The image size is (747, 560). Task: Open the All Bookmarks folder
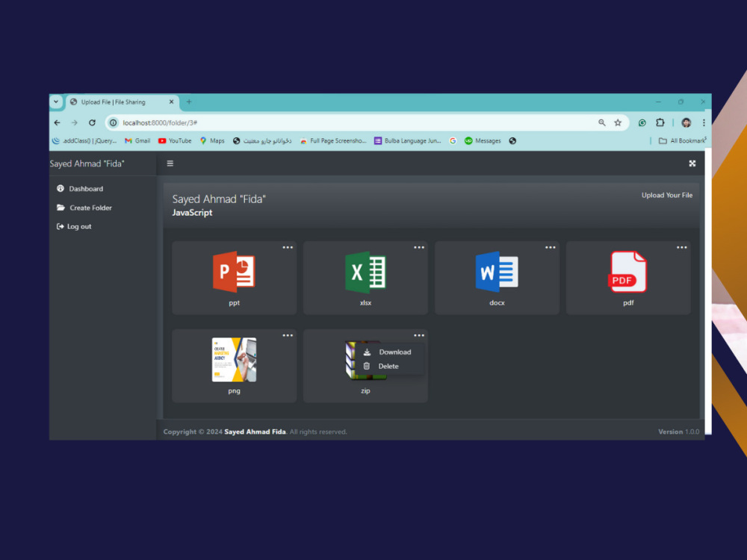pos(682,141)
